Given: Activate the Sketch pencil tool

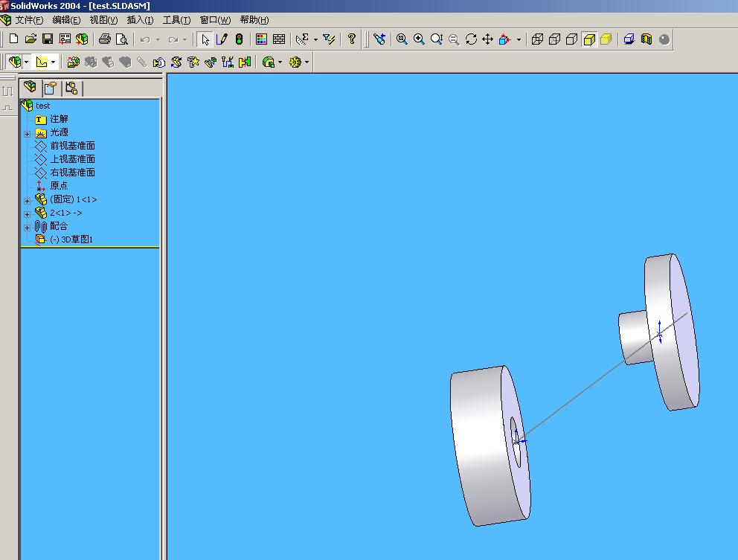Looking at the screenshot, I should point(222,39).
